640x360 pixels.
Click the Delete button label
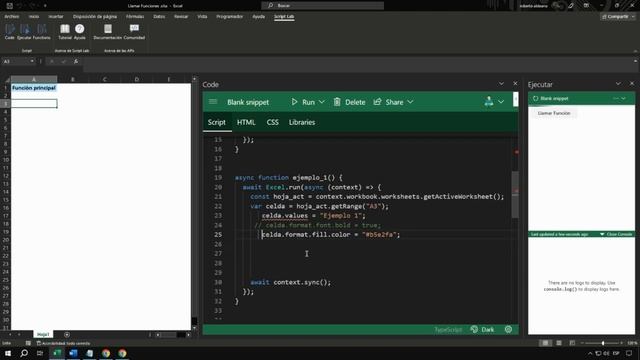(355, 102)
